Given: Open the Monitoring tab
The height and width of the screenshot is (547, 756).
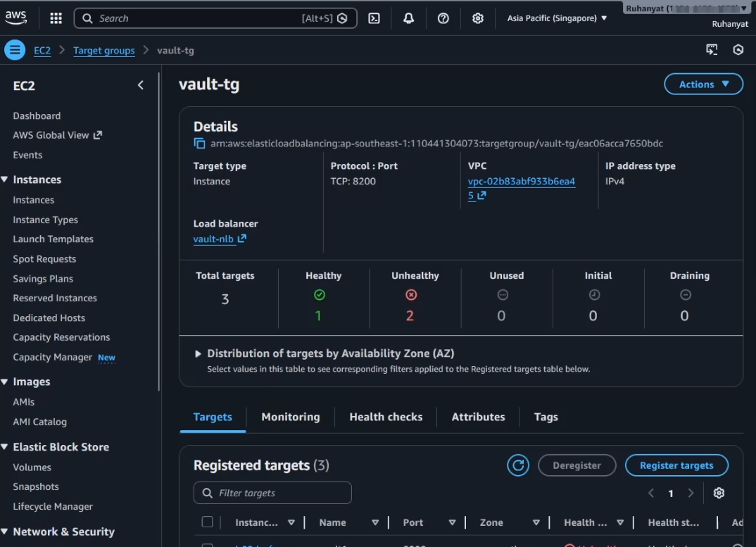Looking at the screenshot, I should tap(290, 417).
